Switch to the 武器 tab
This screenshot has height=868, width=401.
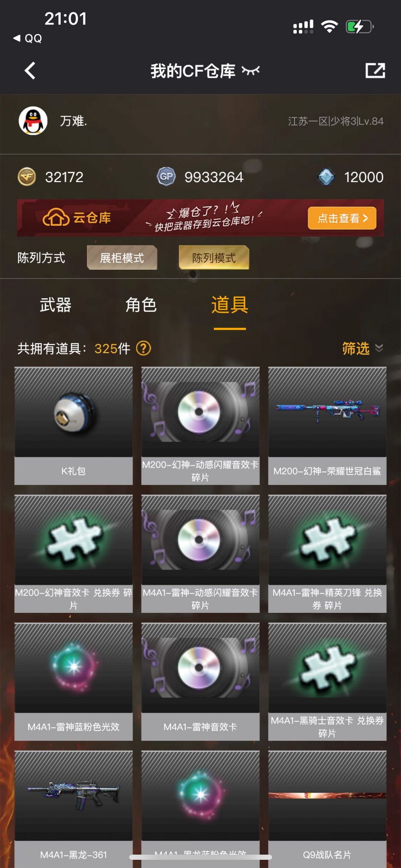pyautogui.click(x=56, y=305)
